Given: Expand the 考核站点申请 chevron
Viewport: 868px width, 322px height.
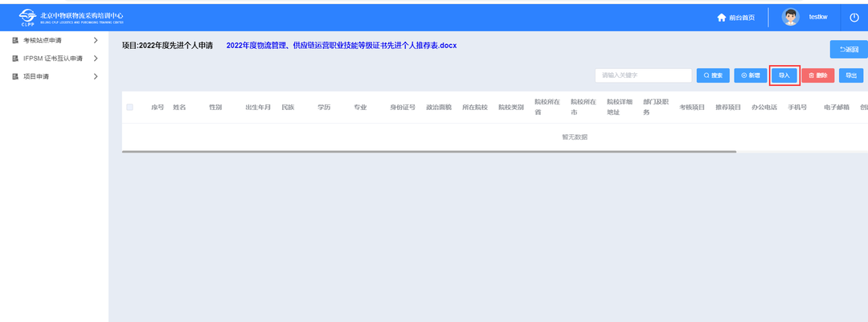Looking at the screenshot, I should point(96,40).
